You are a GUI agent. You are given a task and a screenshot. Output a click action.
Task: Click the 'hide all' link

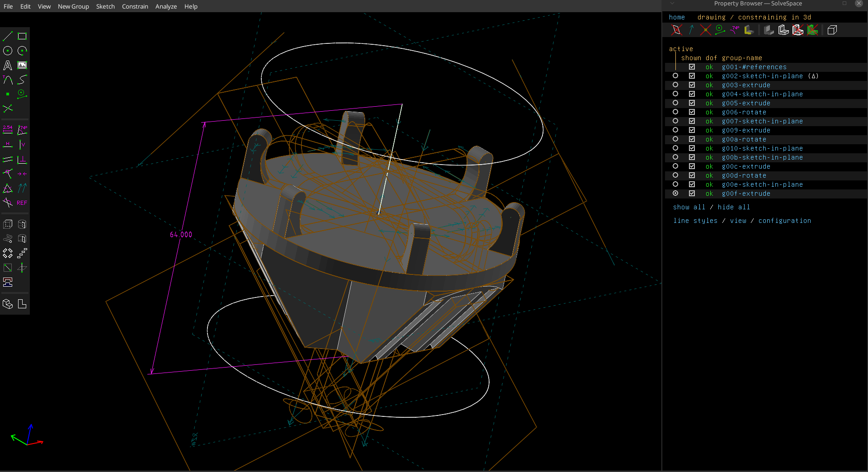tap(734, 207)
